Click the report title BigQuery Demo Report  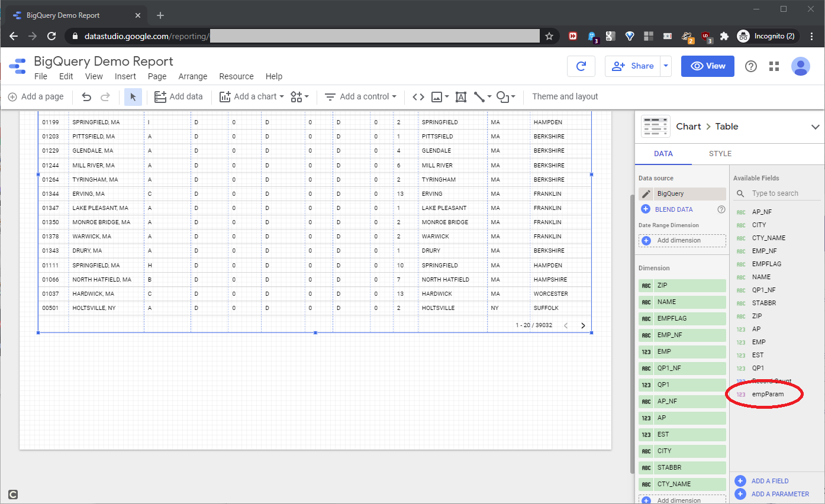[104, 61]
